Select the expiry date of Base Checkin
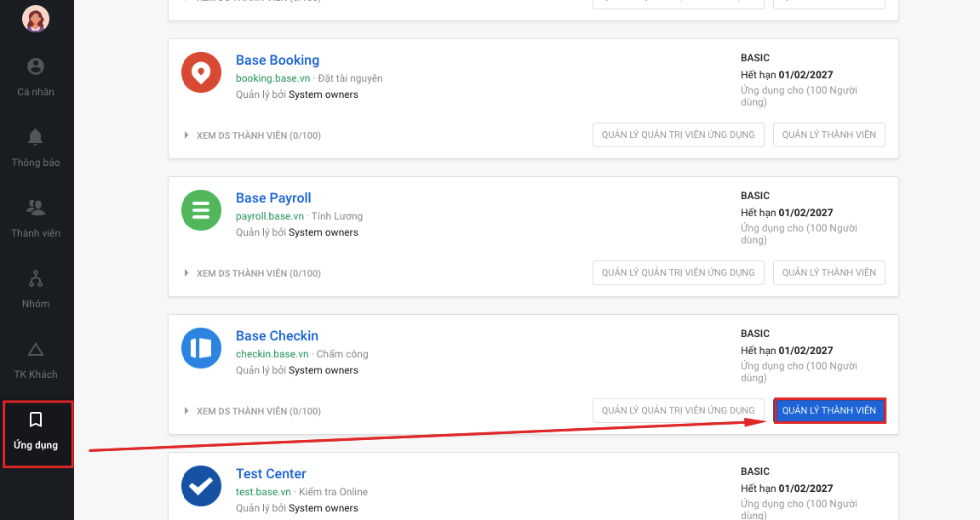 pyautogui.click(x=805, y=351)
